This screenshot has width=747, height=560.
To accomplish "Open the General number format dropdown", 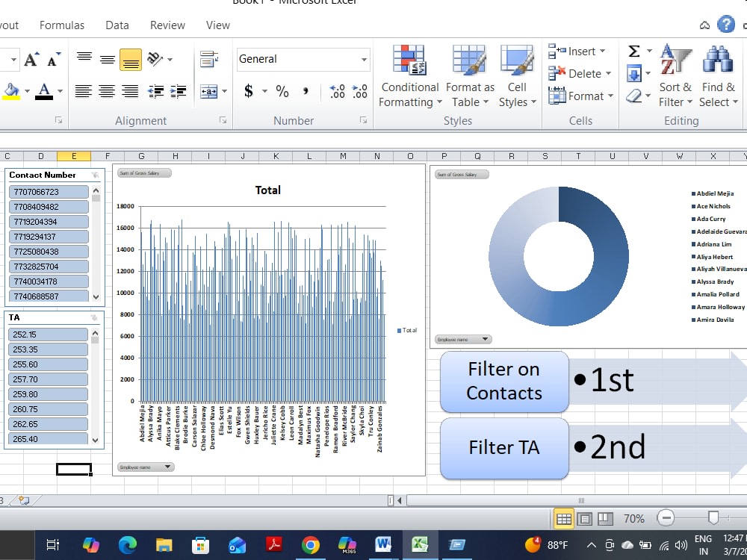I will [x=364, y=60].
